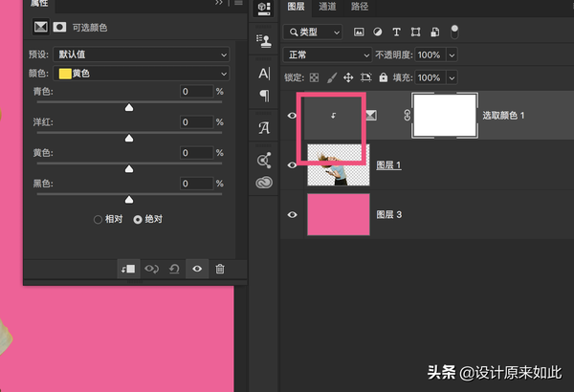Click the 青色 (Cyan) slider handle
The width and height of the screenshot is (574, 392).
[x=129, y=108]
